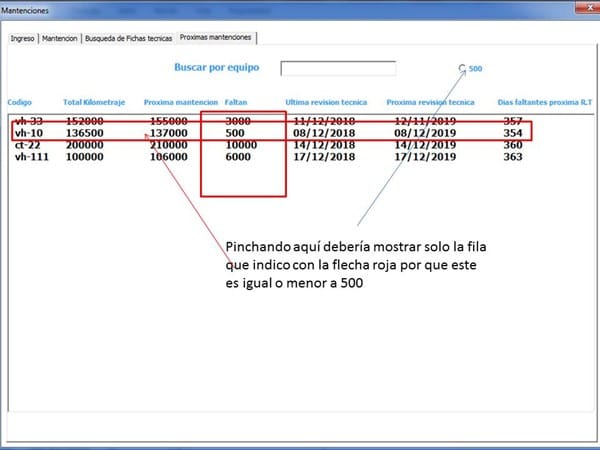This screenshot has width=600, height=450.
Task: Click the date 14/12/2018
Action: click(324, 145)
